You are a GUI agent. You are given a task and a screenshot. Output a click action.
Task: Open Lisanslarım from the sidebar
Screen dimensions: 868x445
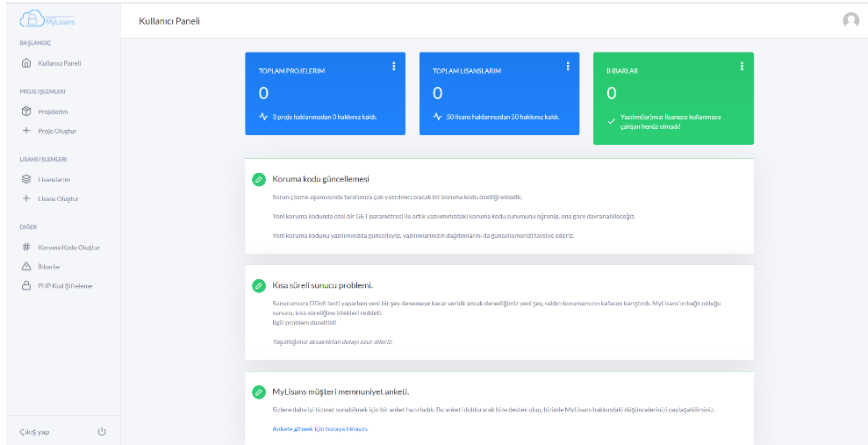click(54, 179)
